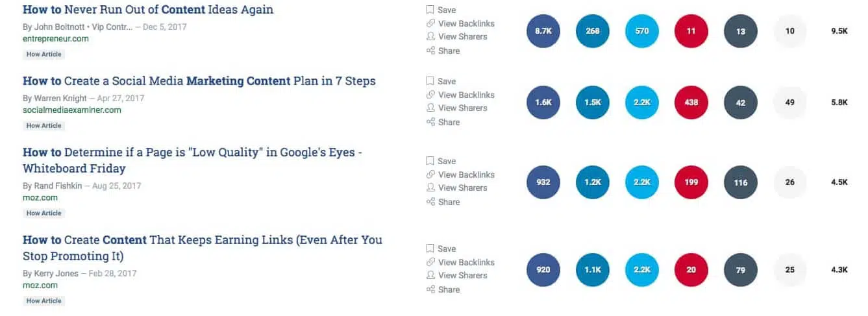Open the 'How to Never Run Out of Content Ideas Again' article
This screenshot has height=316, width=868.
click(x=148, y=10)
